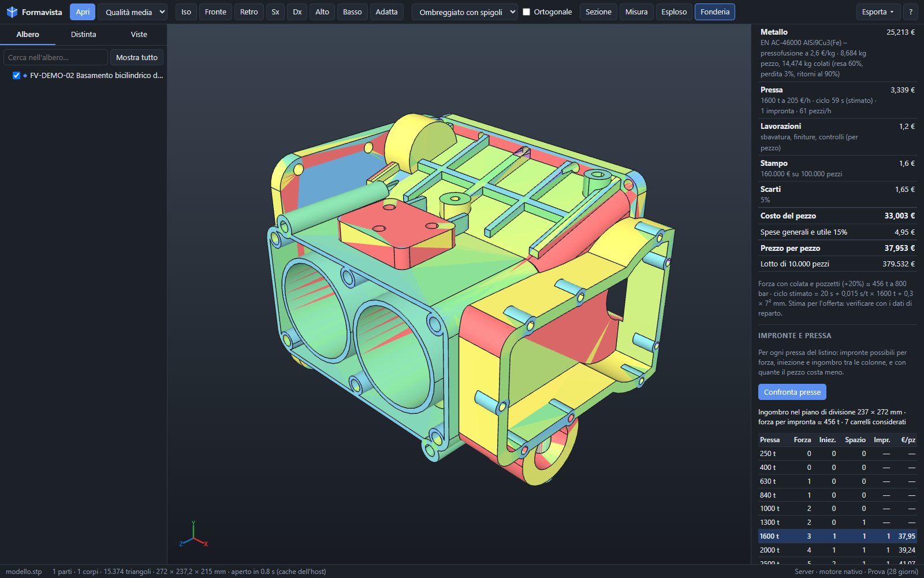Click the Formavista logo icon
The image size is (924, 578).
pos(12,12)
